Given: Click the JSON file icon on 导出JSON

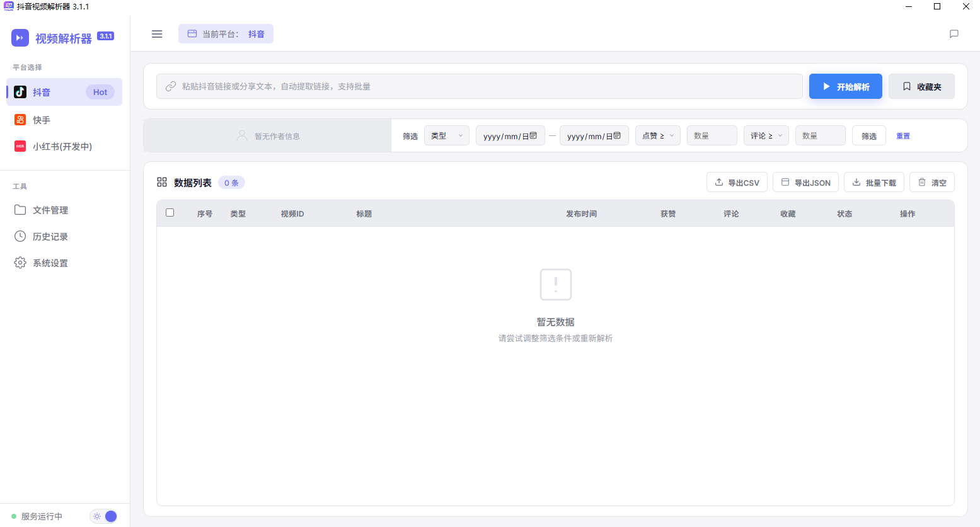Looking at the screenshot, I should coord(785,182).
